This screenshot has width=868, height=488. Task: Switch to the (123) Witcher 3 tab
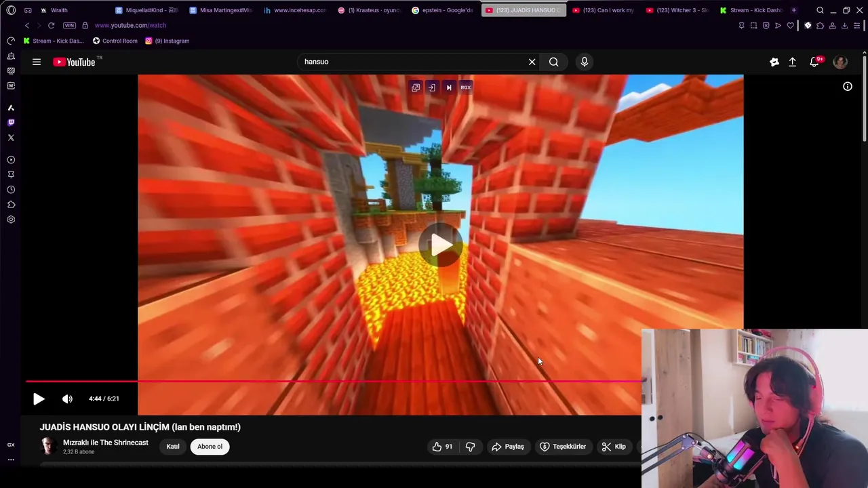(x=677, y=10)
